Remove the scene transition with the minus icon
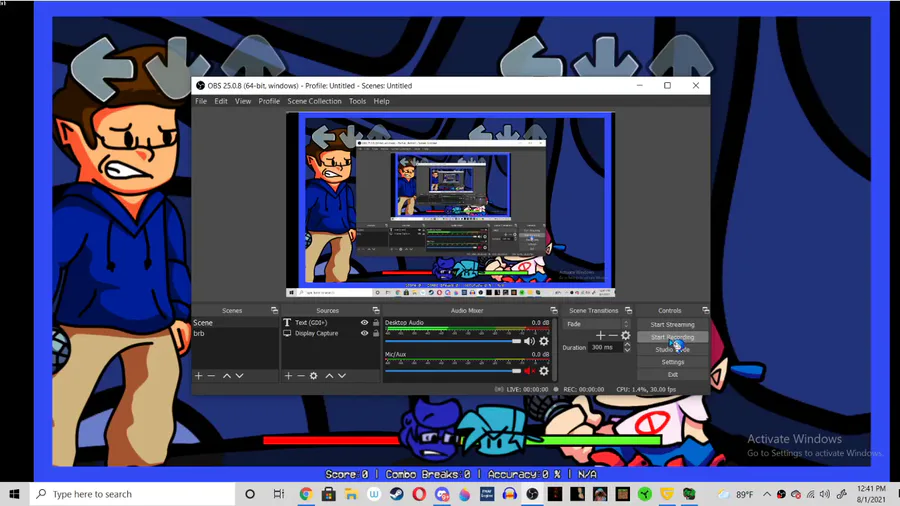Viewport: 900px width, 506px height. [x=613, y=336]
